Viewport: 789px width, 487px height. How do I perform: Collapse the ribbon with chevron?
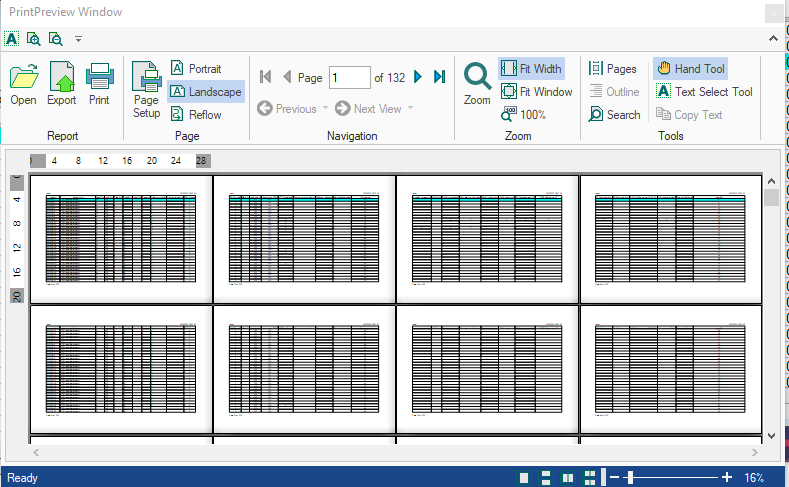point(773,38)
